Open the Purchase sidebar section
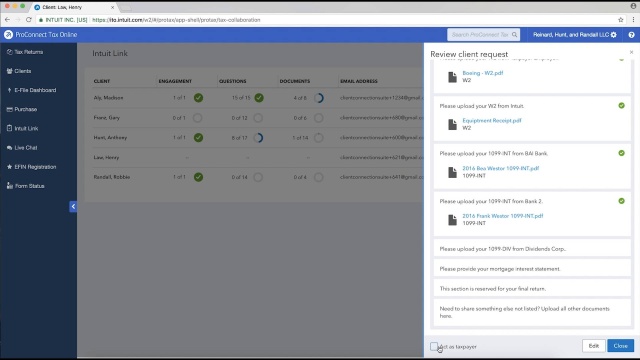The height and width of the screenshot is (360, 640). [22, 109]
